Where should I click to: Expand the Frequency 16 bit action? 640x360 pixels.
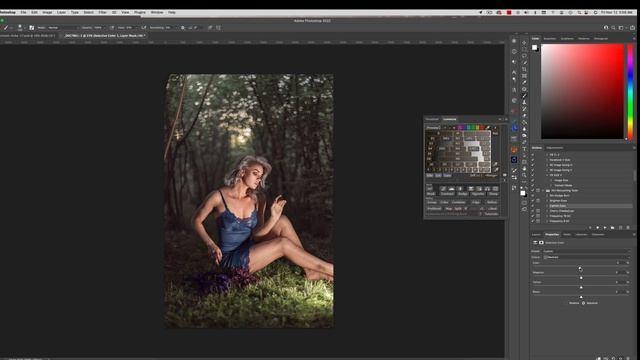point(547,216)
